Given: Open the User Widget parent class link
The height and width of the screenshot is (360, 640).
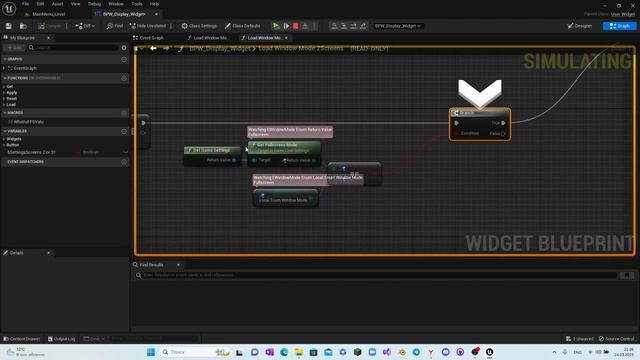Looking at the screenshot, I should pyautogui.click(x=623, y=14).
